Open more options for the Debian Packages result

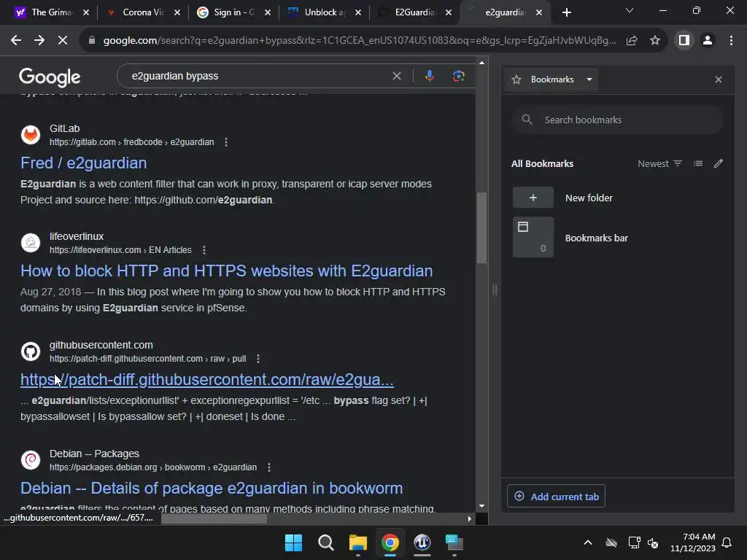tap(268, 467)
